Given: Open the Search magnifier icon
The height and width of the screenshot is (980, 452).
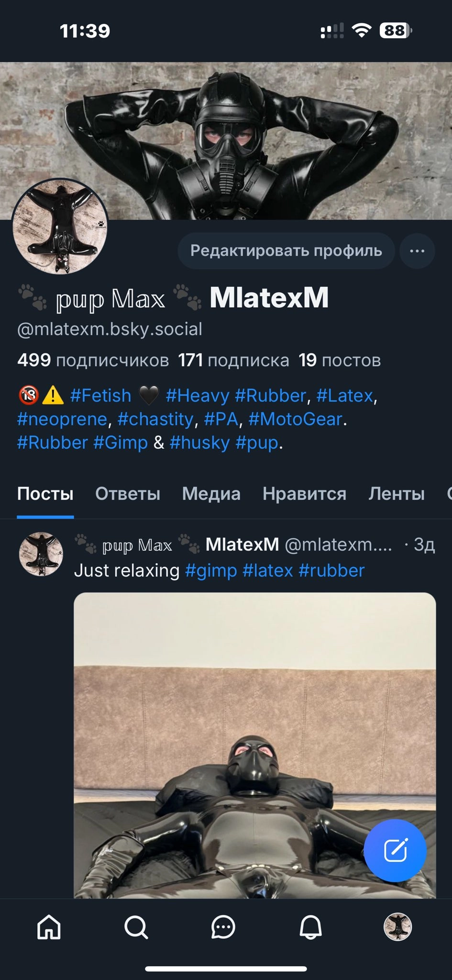Looking at the screenshot, I should (136, 927).
